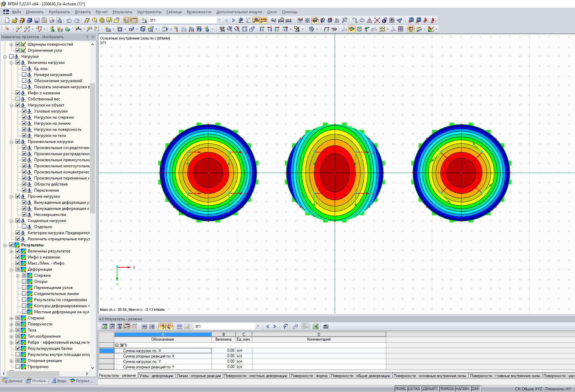Collapse Прочие нагрузки tree node
The height and width of the screenshot is (392, 575).
[11, 196]
